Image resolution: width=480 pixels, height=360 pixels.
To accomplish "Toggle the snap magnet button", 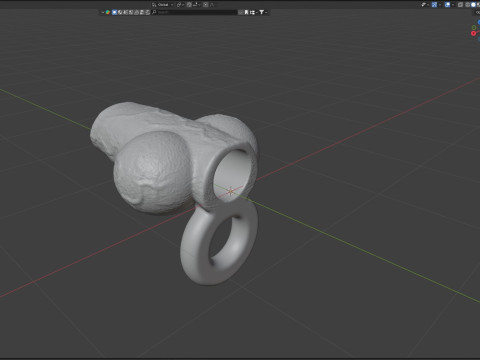I will coord(189,5).
